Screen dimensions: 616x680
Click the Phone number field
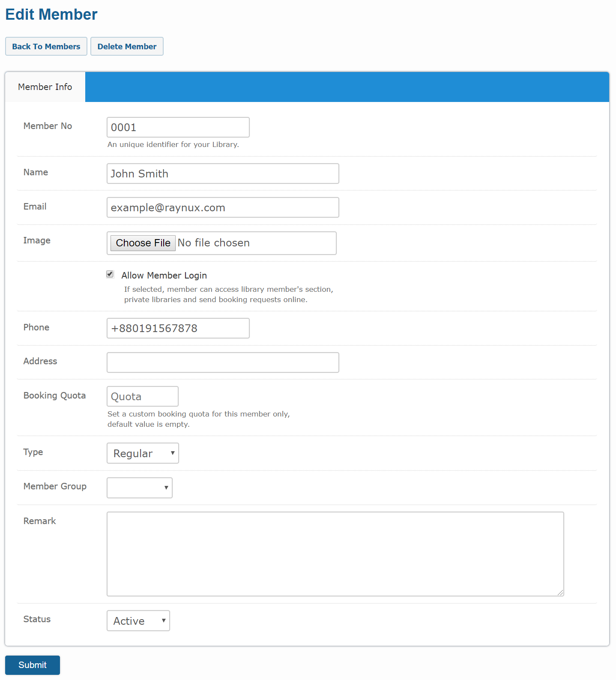coord(178,328)
